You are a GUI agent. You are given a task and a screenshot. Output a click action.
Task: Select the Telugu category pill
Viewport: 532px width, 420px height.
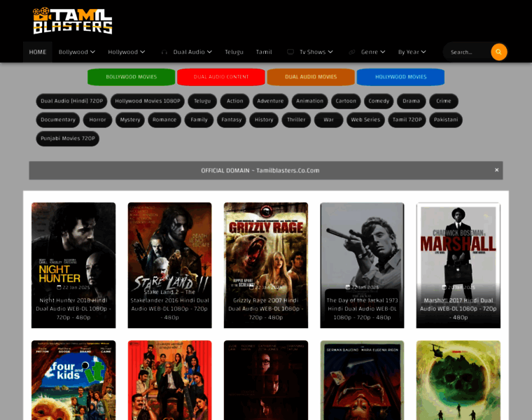202,101
